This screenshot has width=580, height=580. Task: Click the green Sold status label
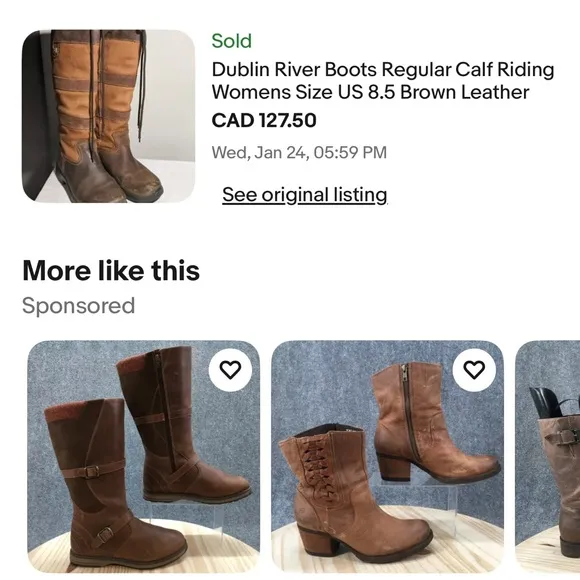click(x=232, y=41)
